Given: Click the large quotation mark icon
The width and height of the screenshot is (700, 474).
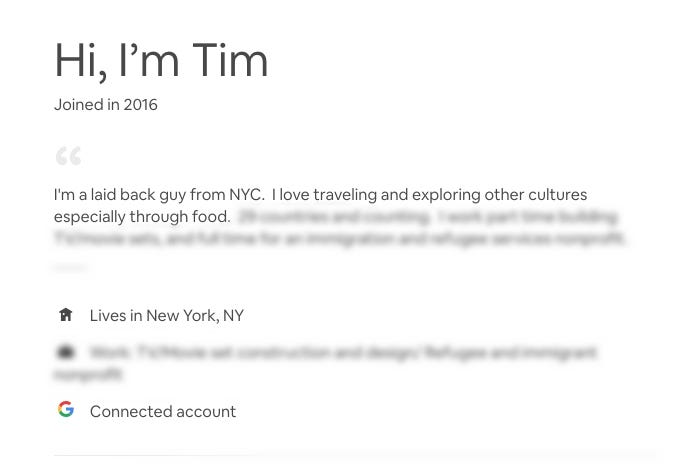Looking at the screenshot, I should click(68, 156).
